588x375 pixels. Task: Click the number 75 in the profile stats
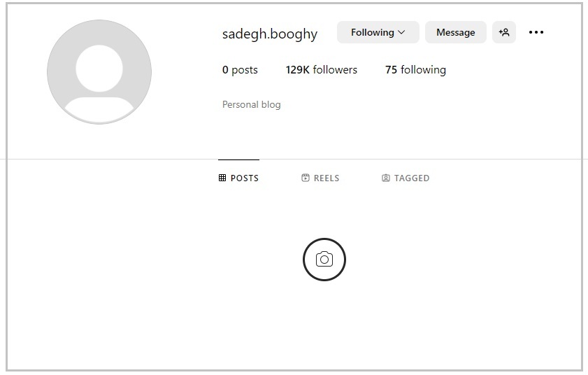point(391,70)
